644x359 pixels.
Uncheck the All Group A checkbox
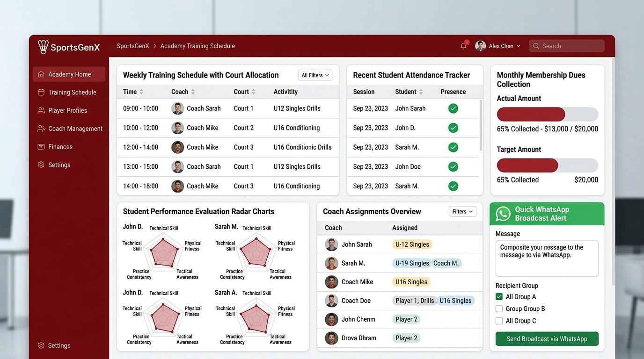[499, 297]
